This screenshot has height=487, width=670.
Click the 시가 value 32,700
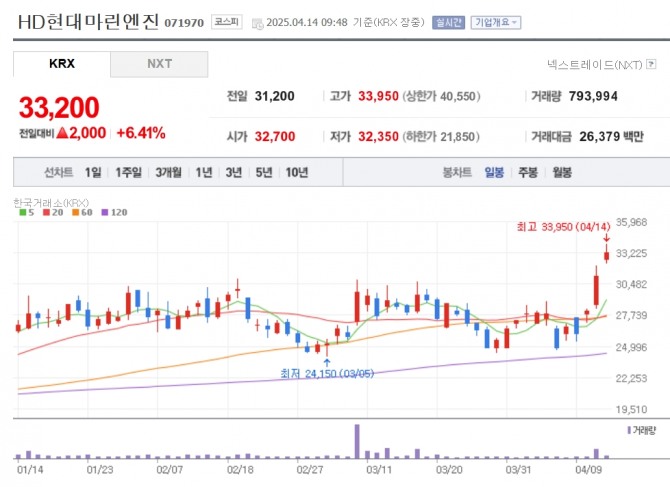(275, 137)
